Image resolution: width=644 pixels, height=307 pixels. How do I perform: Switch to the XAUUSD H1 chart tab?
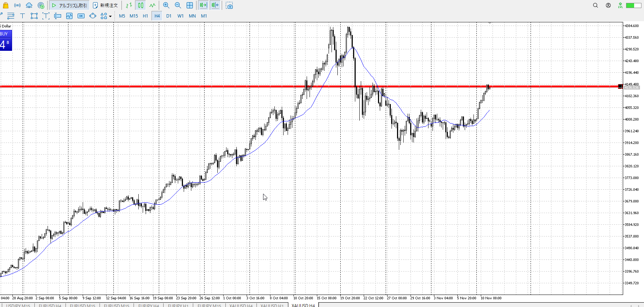(x=272, y=305)
